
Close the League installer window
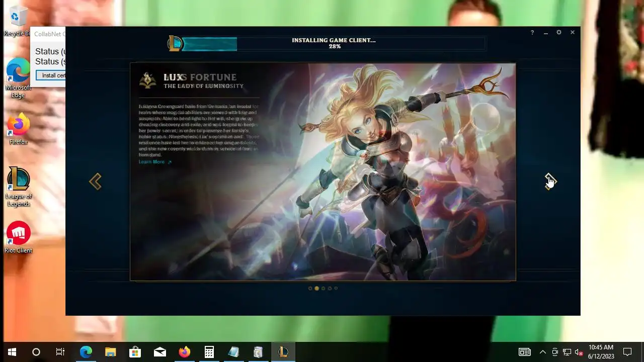(x=573, y=32)
